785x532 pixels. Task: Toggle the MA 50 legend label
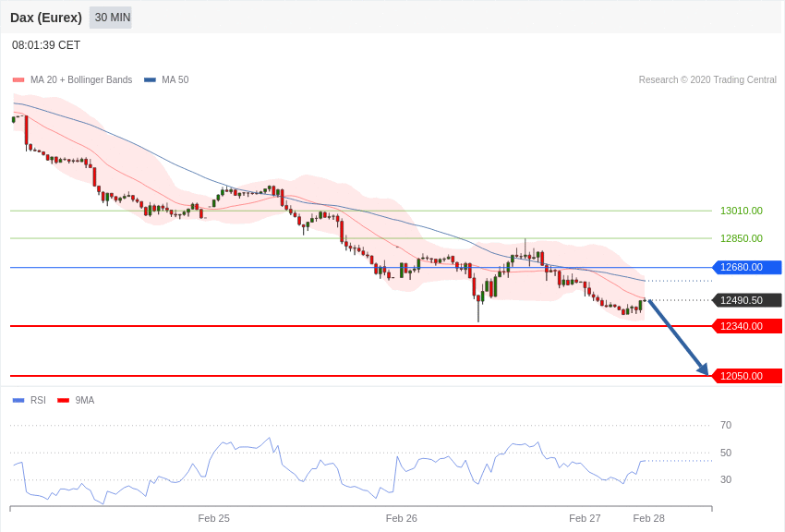175,80
